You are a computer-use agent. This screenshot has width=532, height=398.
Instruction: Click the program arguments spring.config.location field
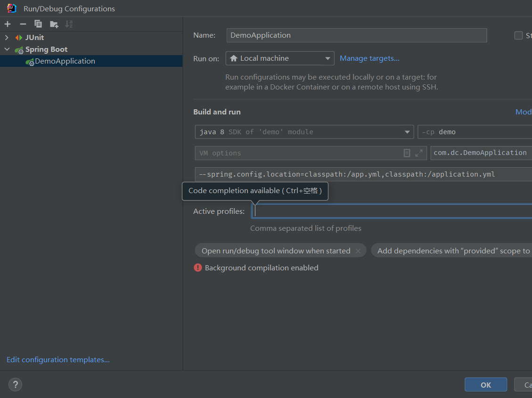click(363, 174)
